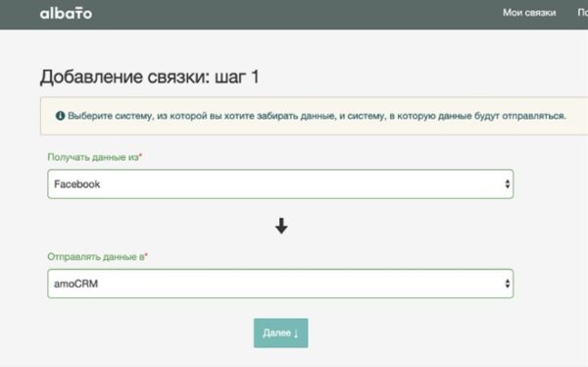
Task: Open the Мои связки menu item
Action: [x=529, y=13]
